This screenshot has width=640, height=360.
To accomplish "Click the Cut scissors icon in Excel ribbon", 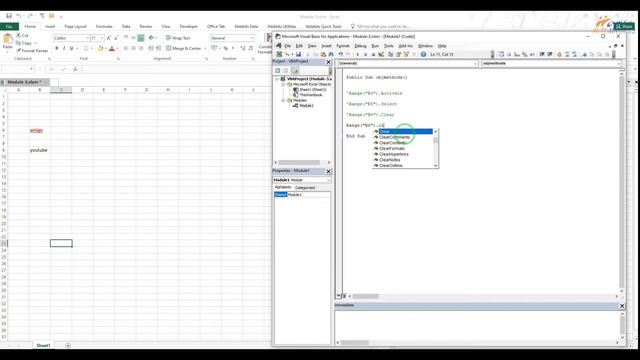I will coord(18,36).
